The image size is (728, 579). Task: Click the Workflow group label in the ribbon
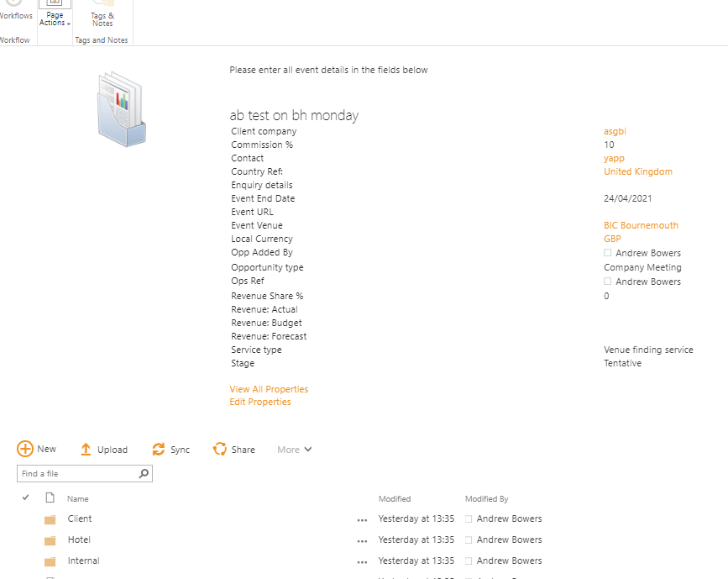coord(15,39)
